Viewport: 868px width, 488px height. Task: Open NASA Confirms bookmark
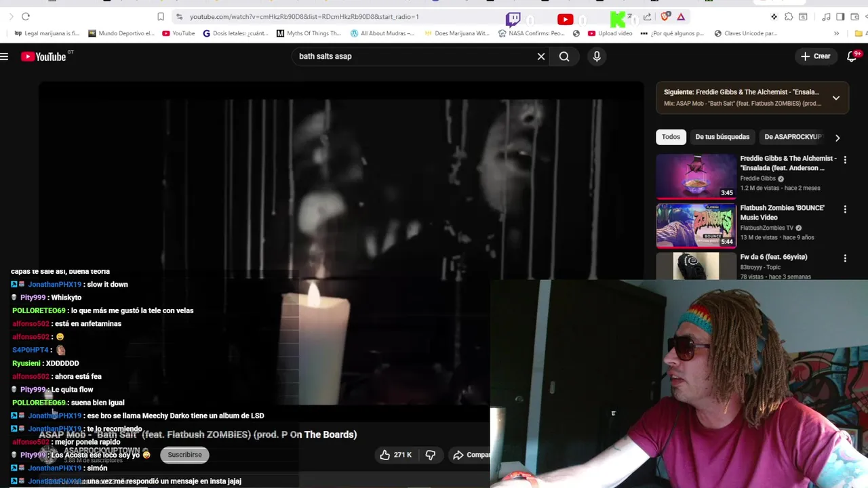(531, 33)
